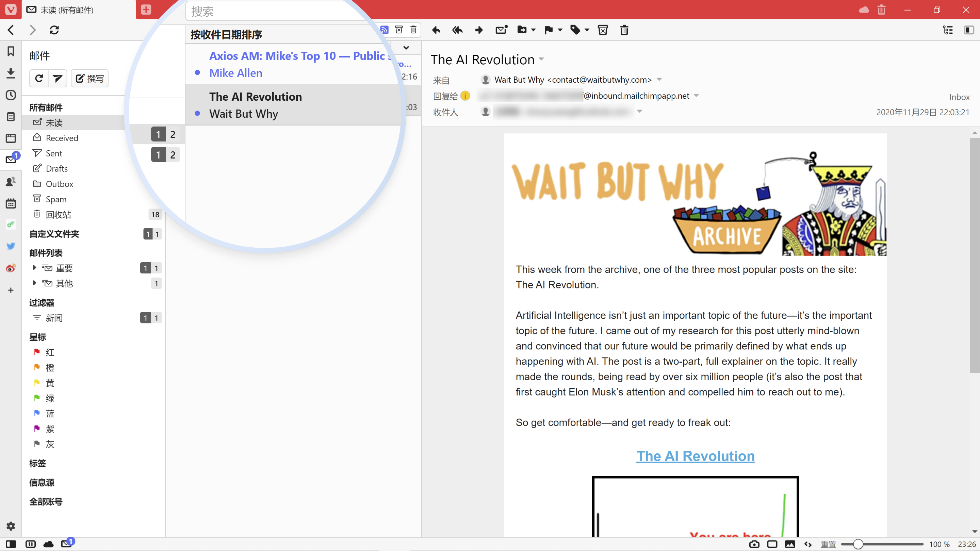This screenshot has width=980, height=551.
Task: Mark message as unread via envelope icon
Action: (501, 30)
